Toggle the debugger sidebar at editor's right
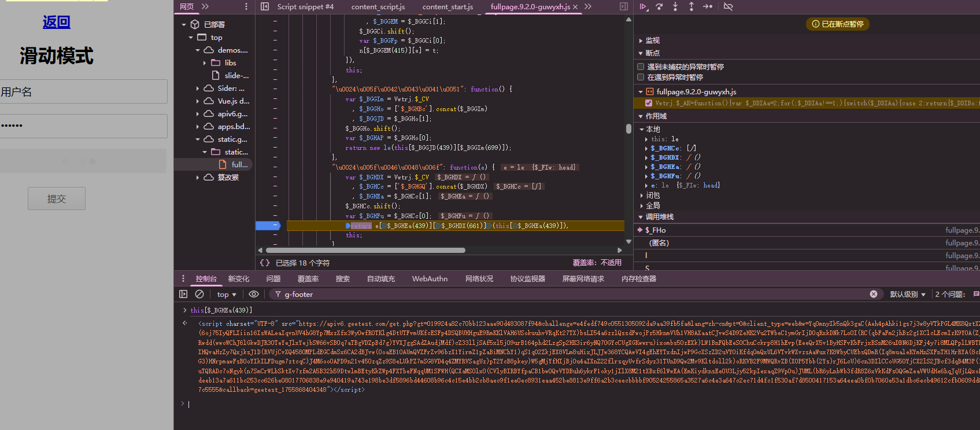 (x=624, y=6)
